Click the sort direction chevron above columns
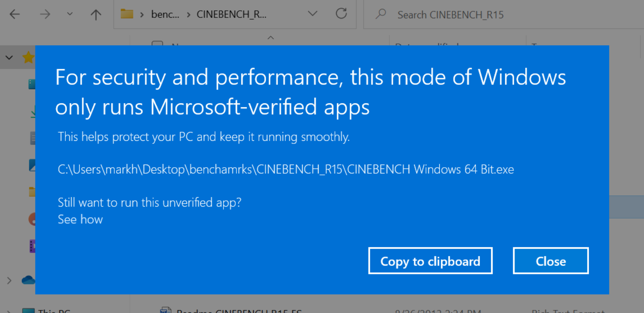The width and height of the screenshot is (644, 313). tap(270, 38)
